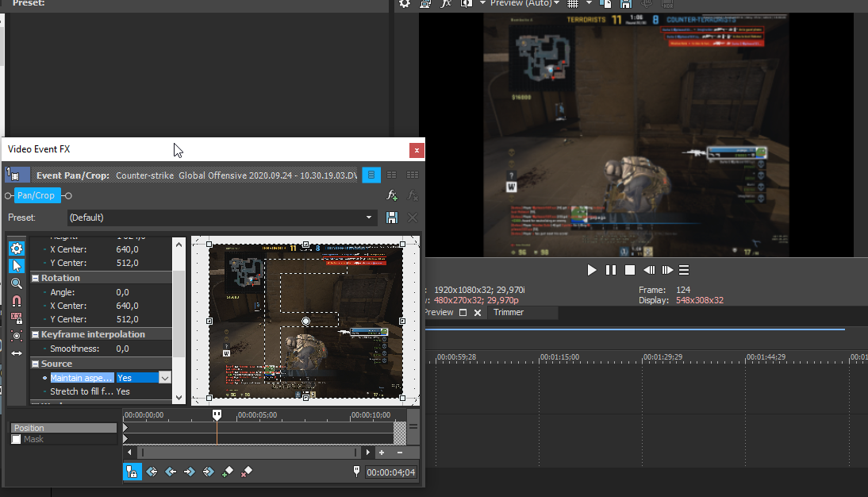
Task: Click Delete Keyframe diamond button
Action: tap(246, 472)
